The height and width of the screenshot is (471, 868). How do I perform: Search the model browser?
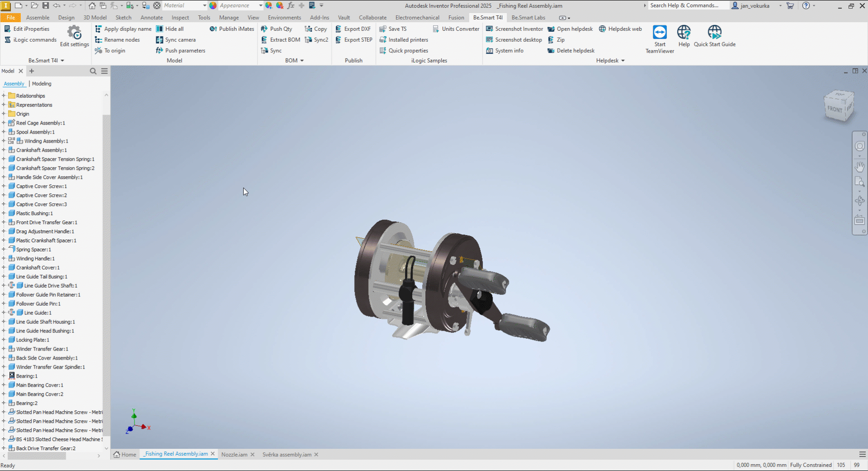93,71
